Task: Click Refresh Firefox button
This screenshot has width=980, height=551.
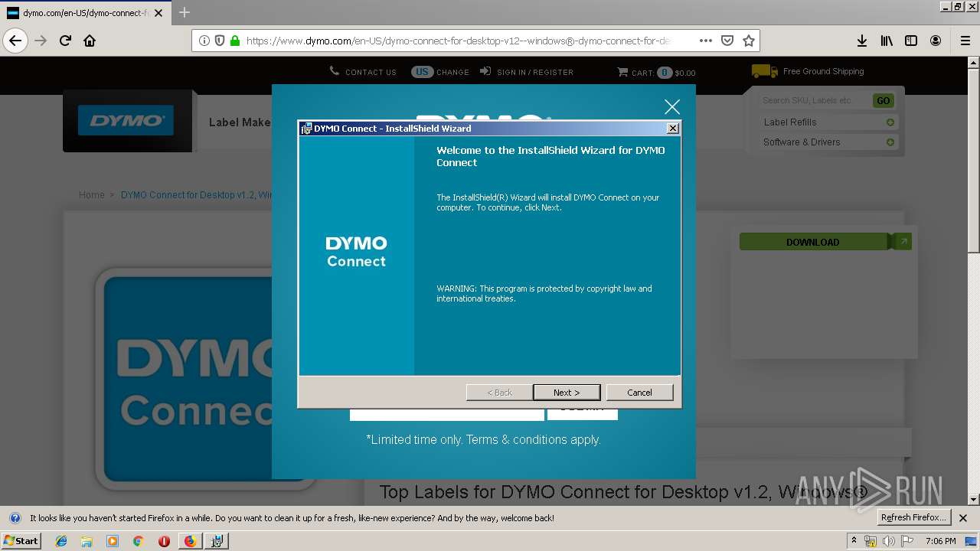Action: click(913, 518)
